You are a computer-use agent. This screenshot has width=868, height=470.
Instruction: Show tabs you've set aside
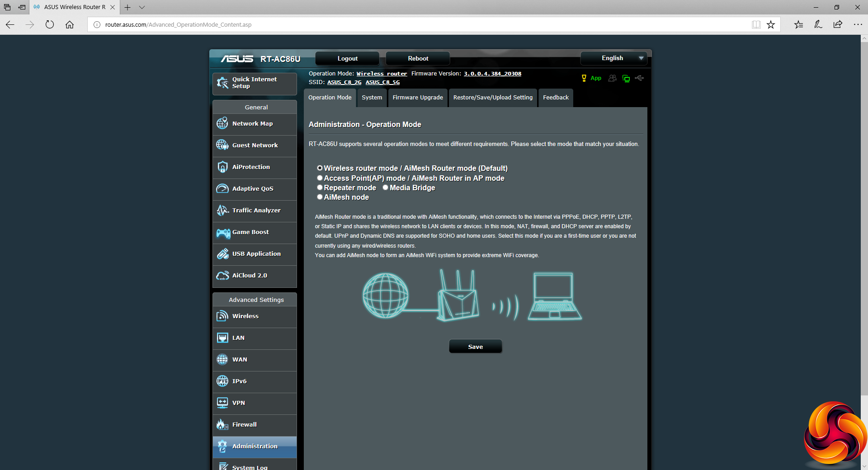pyautogui.click(x=7, y=7)
